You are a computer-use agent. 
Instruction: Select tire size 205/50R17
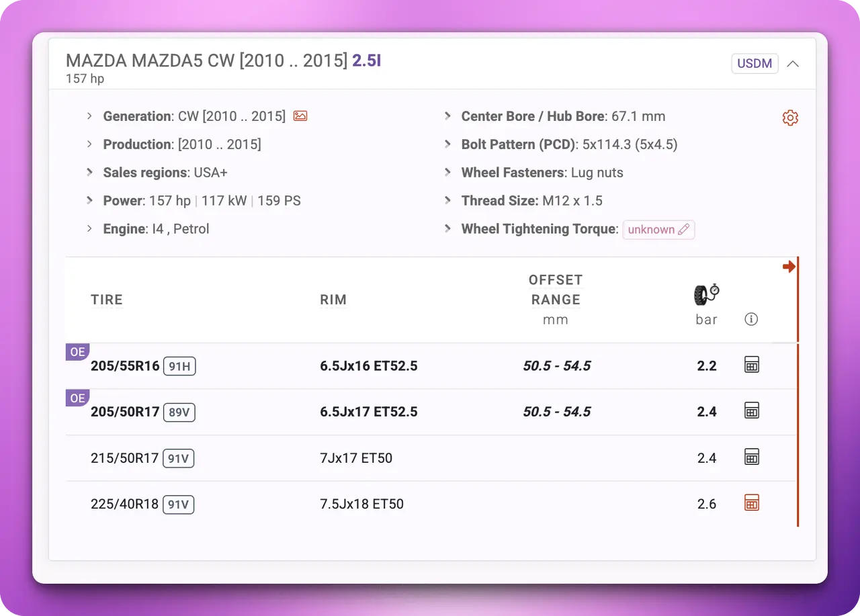[125, 412]
